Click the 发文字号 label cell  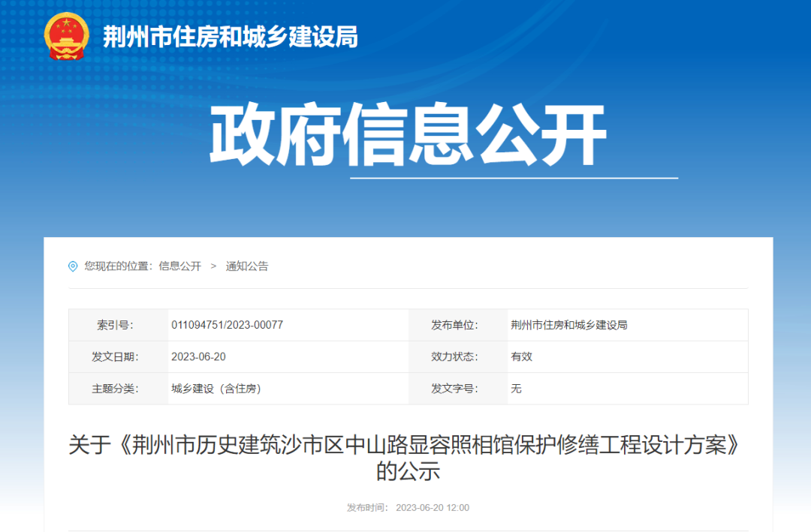pyautogui.click(x=458, y=389)
